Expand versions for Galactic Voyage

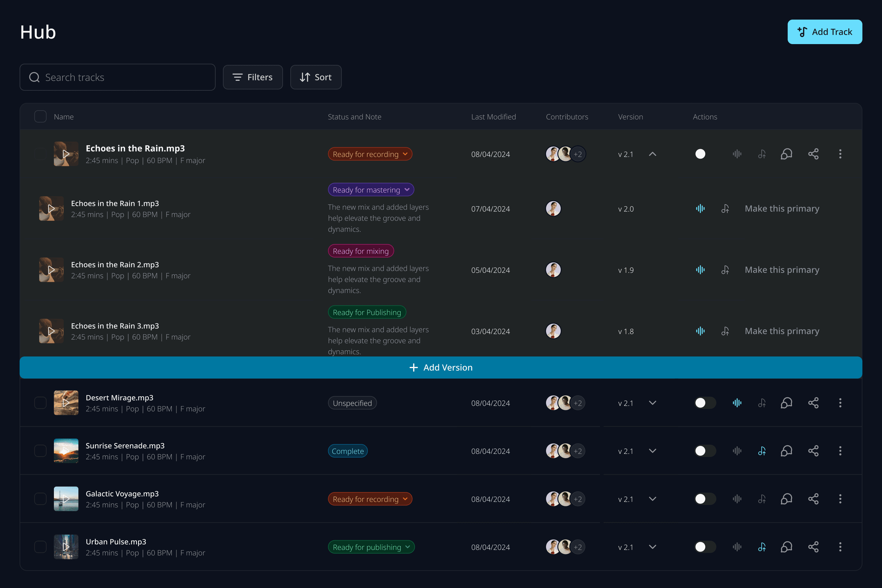pyautogui.click(x=653, y=499)
